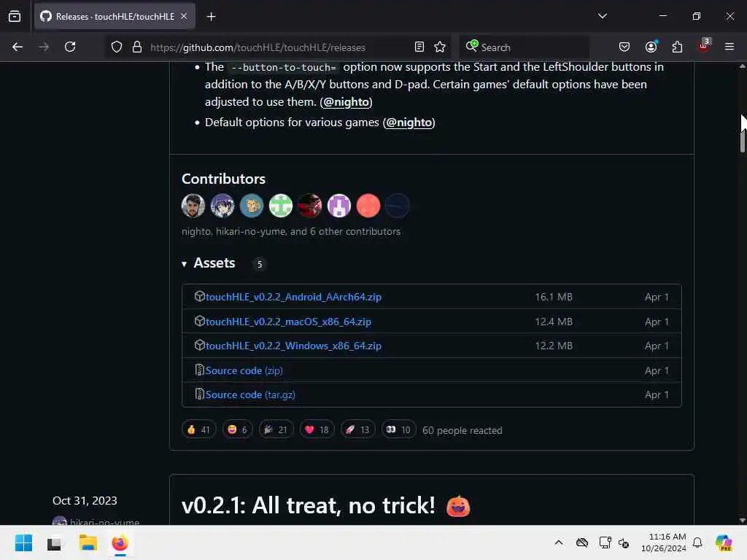Download touchHLE_v0.2.2_macOS_x86_64.zip

[x=288, y=322]
